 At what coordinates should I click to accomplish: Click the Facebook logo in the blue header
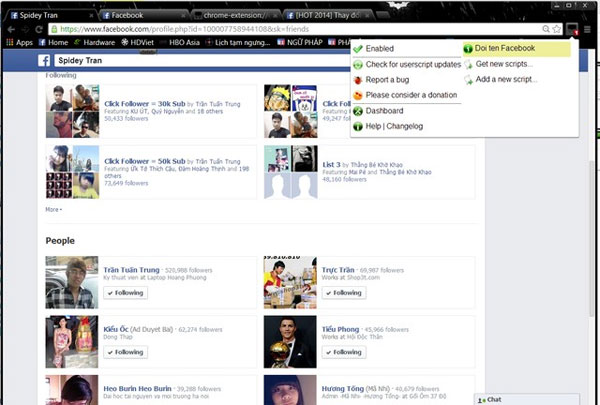click(x=44, y=60)
